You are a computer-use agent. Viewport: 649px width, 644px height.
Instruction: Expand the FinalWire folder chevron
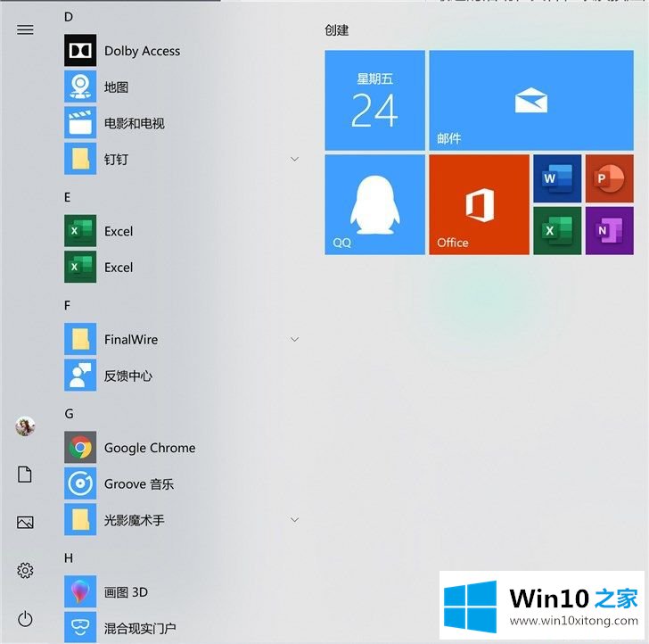tap(295, 339)
